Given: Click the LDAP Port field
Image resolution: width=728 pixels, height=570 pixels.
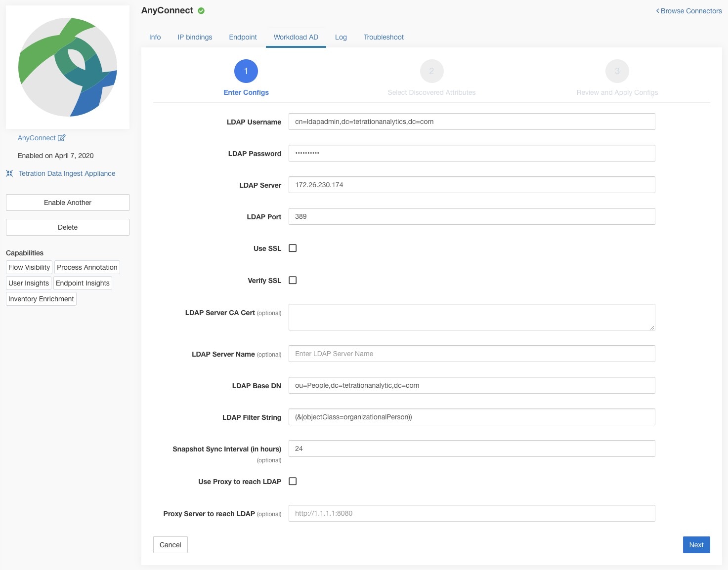Looking at the screenshot, I should click(x=472, y=216).
